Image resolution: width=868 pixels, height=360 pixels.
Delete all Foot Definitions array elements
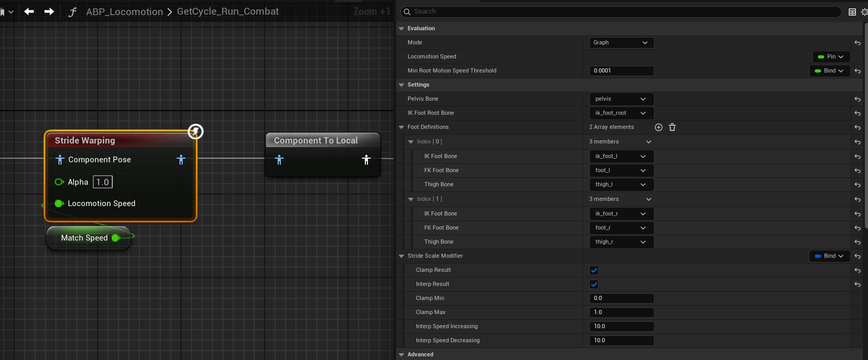pyautogui.click(x=672, y=127)
